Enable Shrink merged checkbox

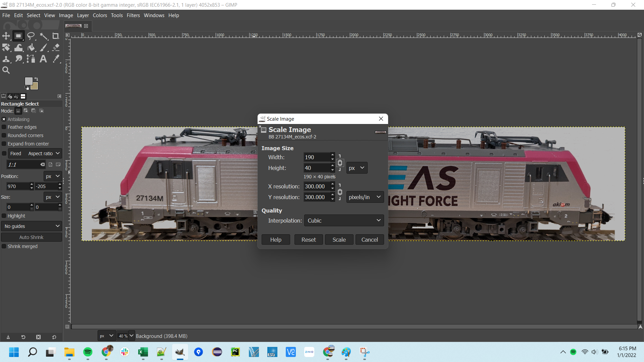point(4,246)
